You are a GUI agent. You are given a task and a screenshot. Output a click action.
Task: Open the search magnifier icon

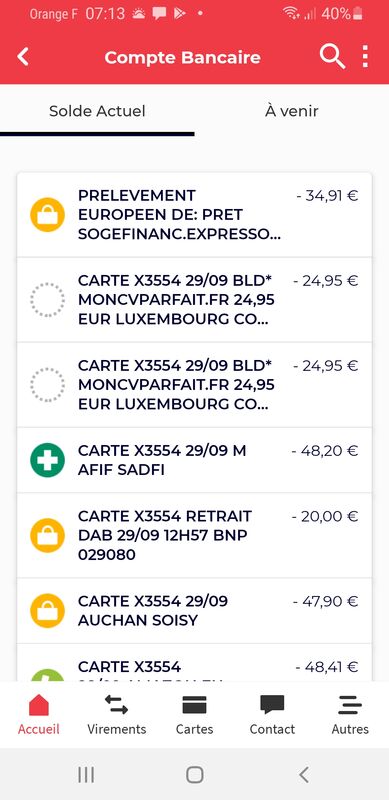click(332, 57)
